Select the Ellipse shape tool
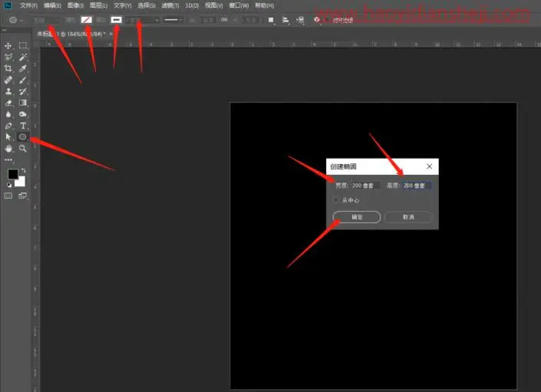 pos(23,137)
